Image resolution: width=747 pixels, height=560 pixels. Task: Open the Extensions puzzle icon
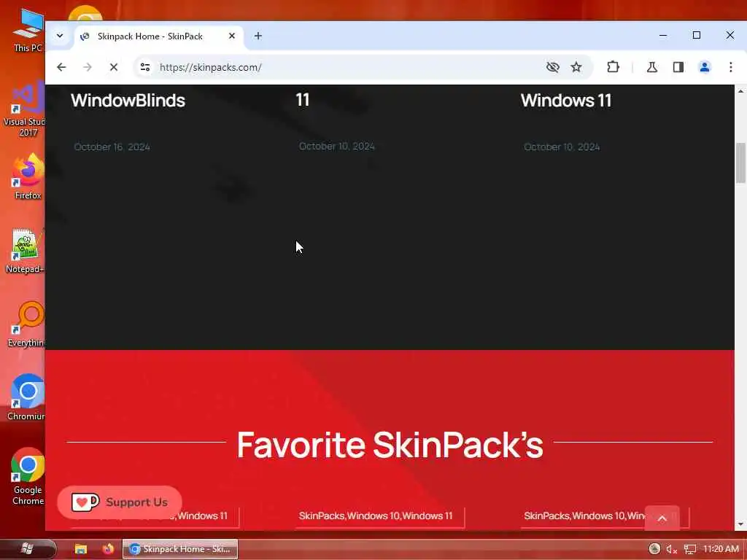point(613,67)
